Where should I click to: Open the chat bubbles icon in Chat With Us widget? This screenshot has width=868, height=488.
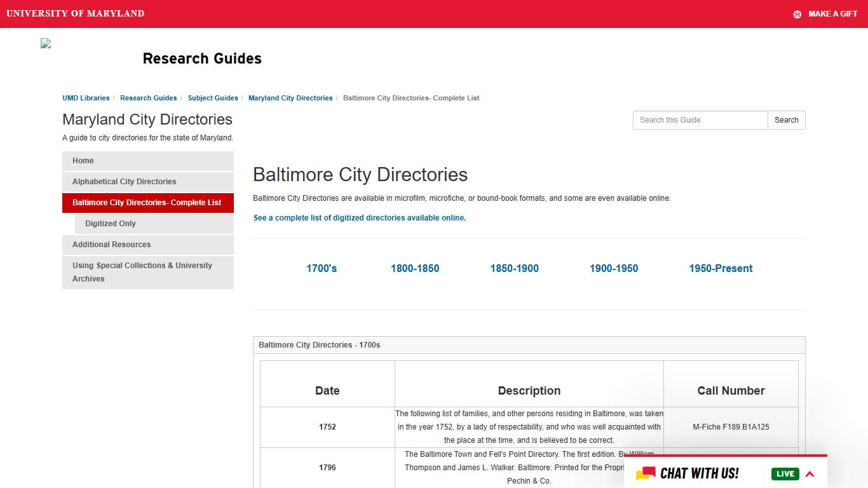(647, 473)
